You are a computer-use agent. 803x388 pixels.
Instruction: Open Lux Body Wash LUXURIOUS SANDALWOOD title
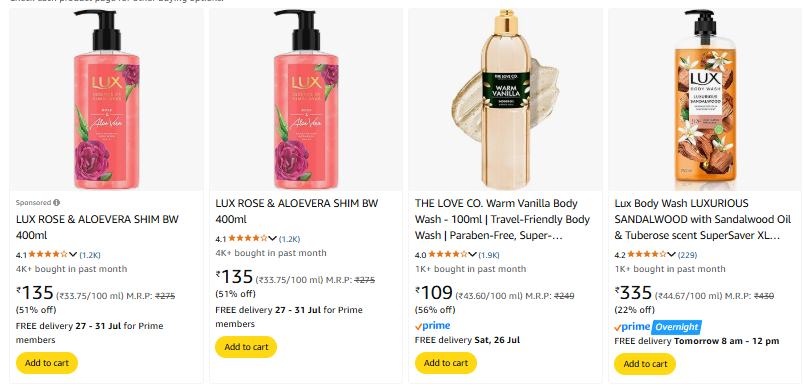703,220
